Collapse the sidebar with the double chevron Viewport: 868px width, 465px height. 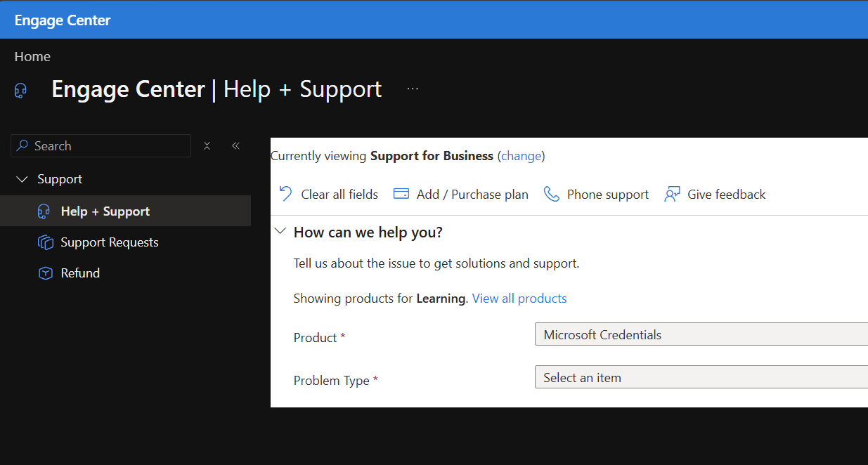click(236, 145)
